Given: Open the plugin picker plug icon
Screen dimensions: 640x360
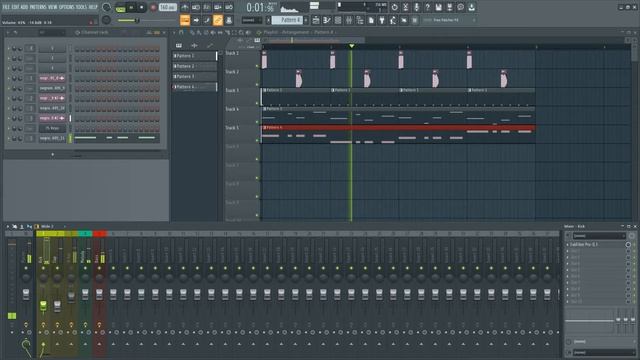Looking at the screenshot, I should (382, 20).
